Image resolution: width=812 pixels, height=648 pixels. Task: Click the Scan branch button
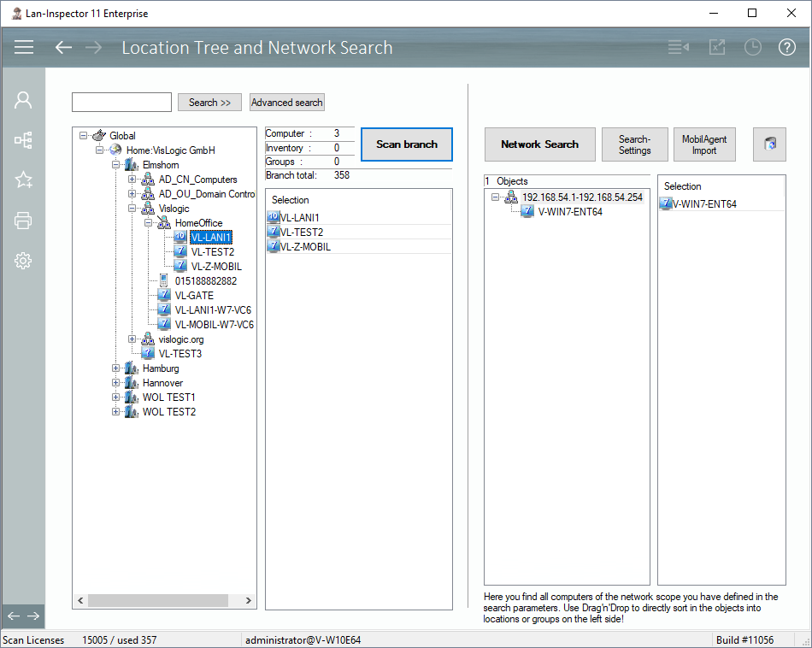point(406,144)
